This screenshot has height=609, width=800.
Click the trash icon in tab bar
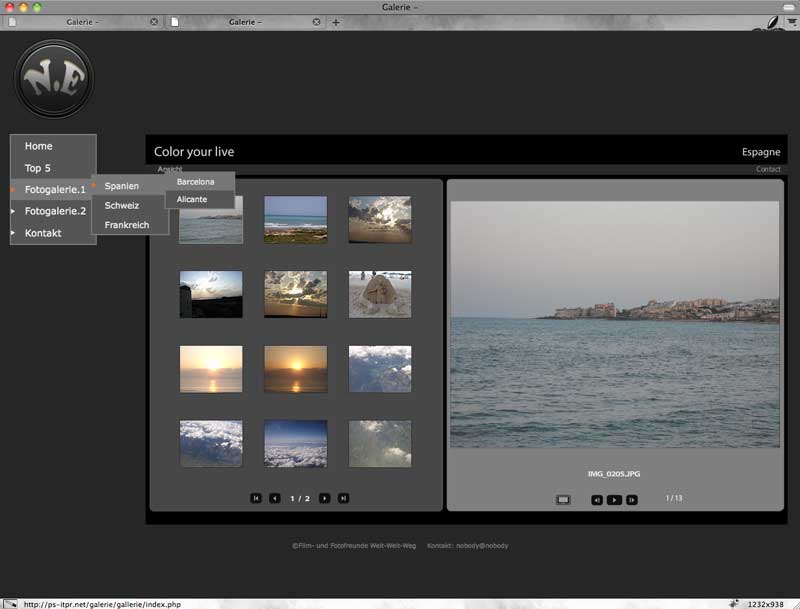792,22
